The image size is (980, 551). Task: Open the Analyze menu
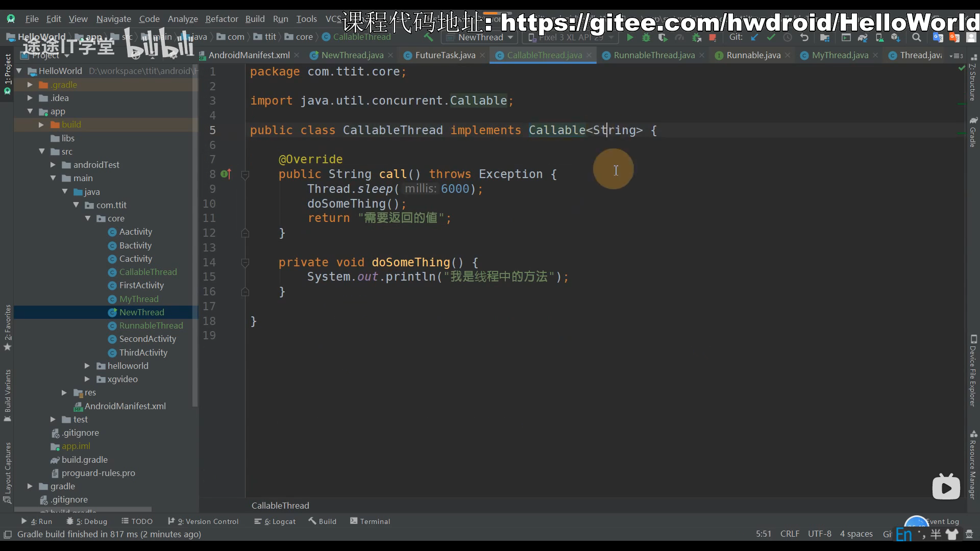pyautogui.click(x=183, y=19)
